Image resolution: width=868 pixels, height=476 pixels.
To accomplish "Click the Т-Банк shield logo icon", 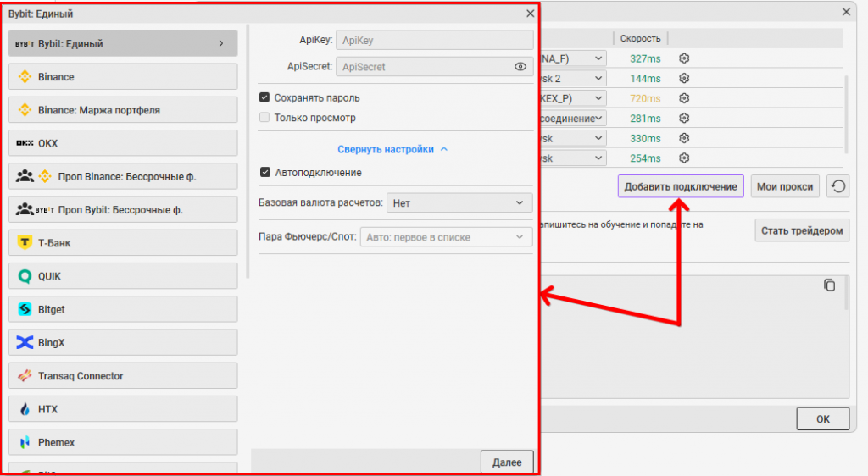I will pyautogui.click(x=25, y=242).
